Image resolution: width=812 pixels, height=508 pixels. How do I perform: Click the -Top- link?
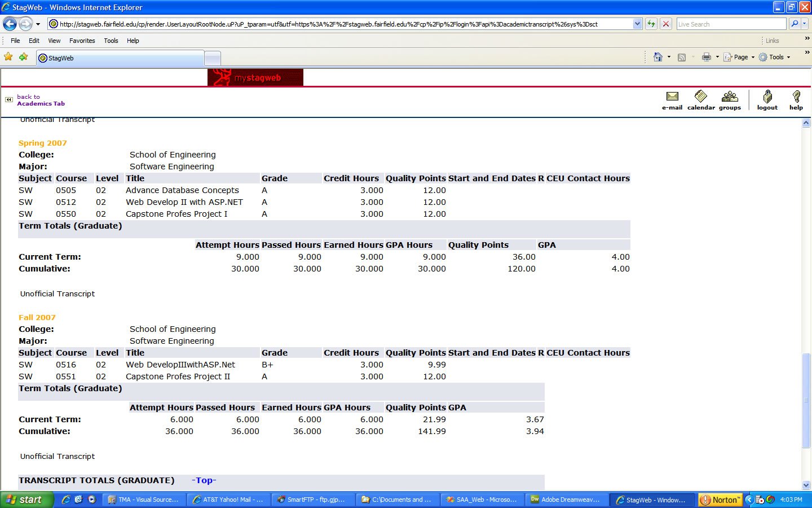(204, 480)
